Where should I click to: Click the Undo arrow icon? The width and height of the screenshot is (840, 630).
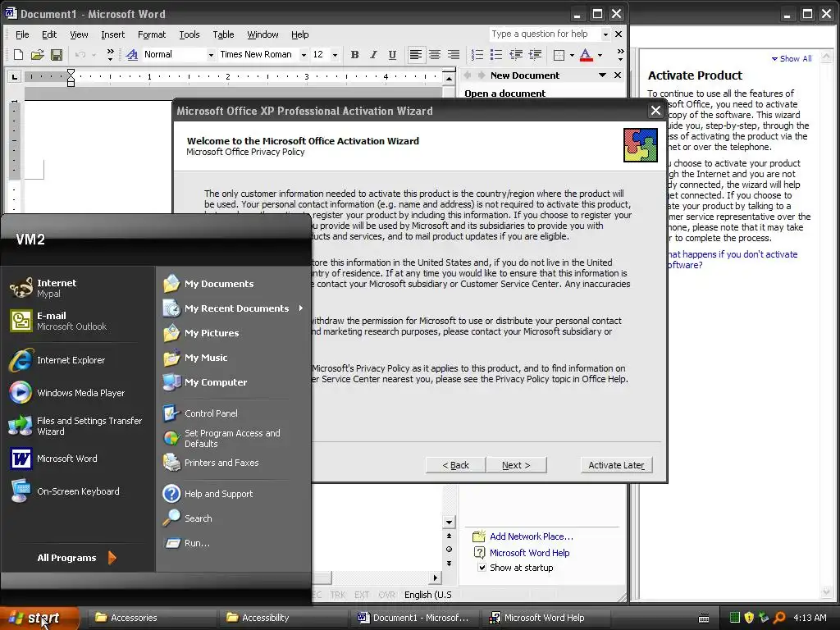coord(80,55)
